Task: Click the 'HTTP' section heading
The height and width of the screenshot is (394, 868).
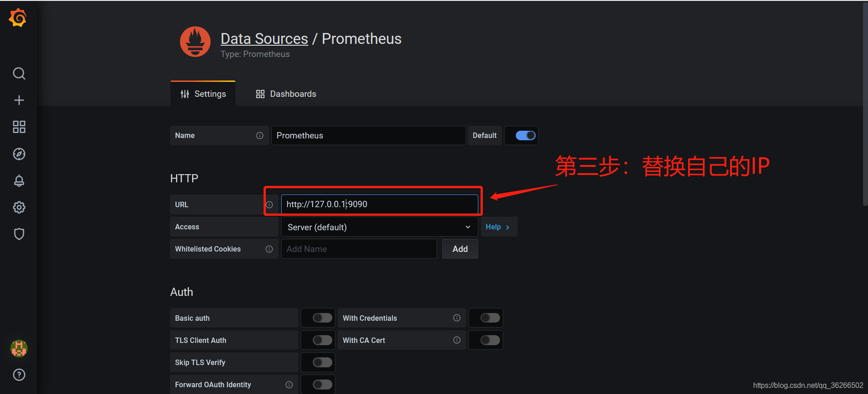Action: coord(184,178)
